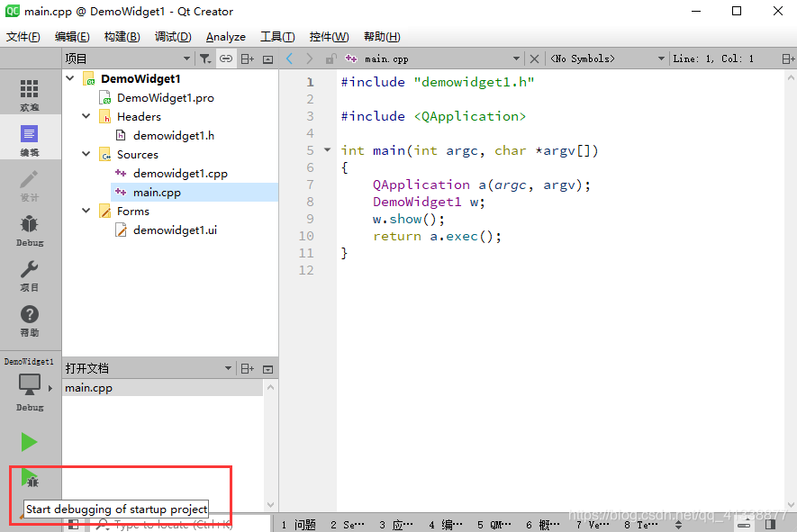
Task: Click scroll-down arrow of open documents list
Action: 270,505
